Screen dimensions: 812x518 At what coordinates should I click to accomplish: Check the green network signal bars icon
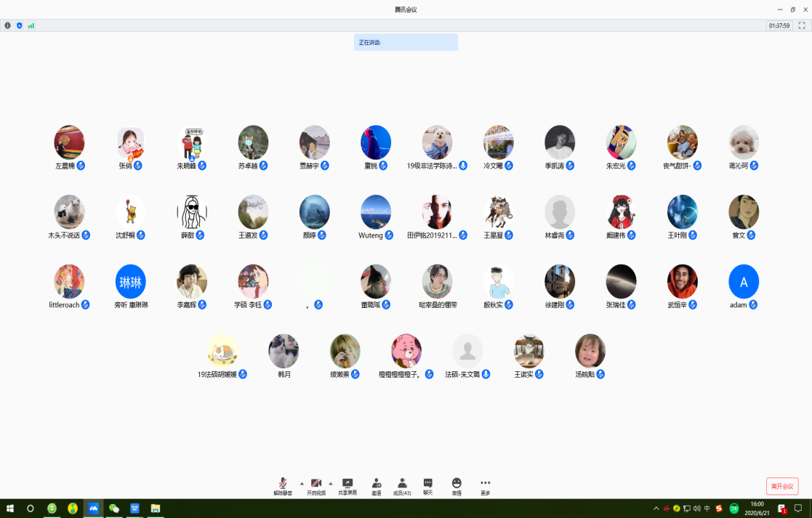tap(31, 25)
